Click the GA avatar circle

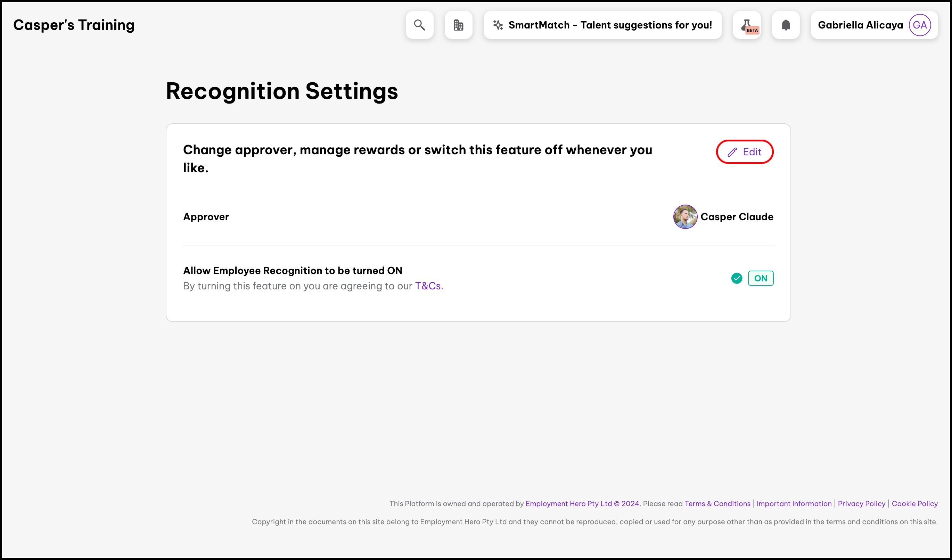919,25
